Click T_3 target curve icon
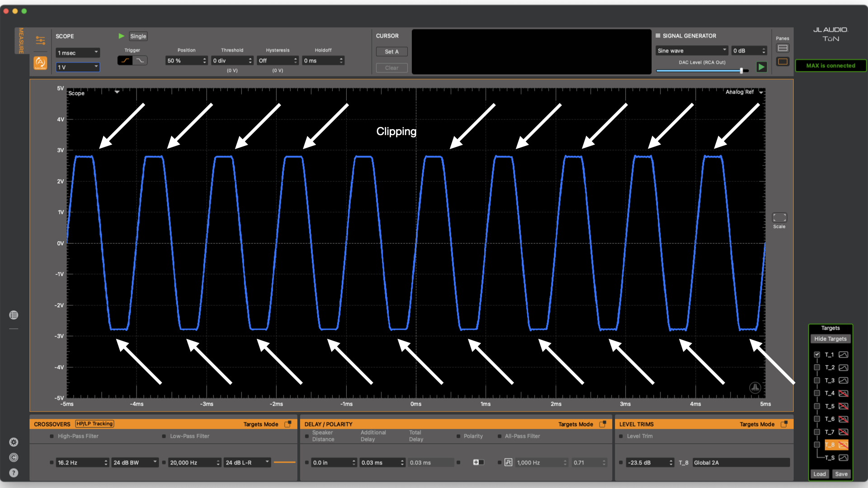The image size is (868, 488). (843, 380)
